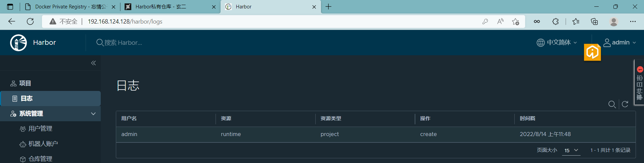This screenshot has height=163, width=644.
Task: Click the 搜索 Harbor search field
Action: (123, 43)
